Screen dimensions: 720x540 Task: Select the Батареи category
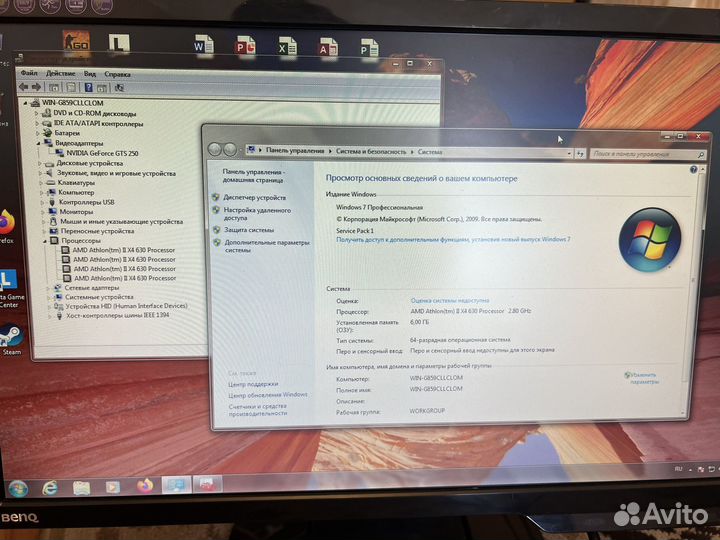[x=67, y=133]
